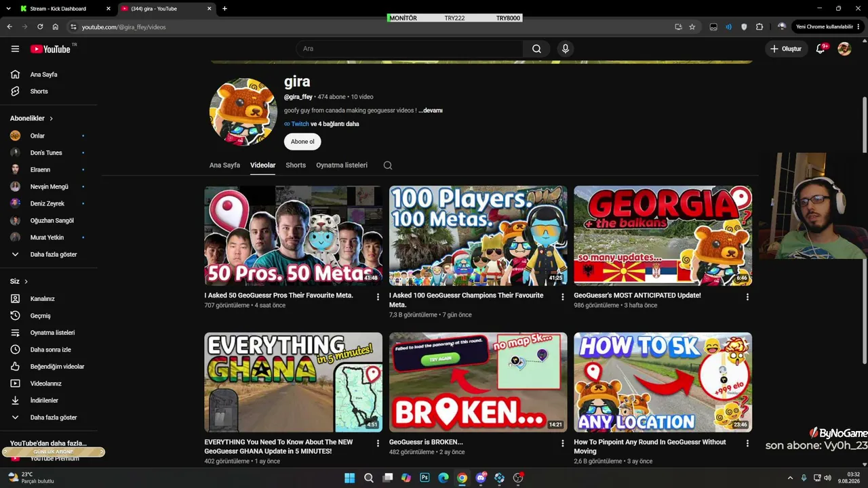Click the browser reload button
The image size is (868, 488).
click(40, 27)
